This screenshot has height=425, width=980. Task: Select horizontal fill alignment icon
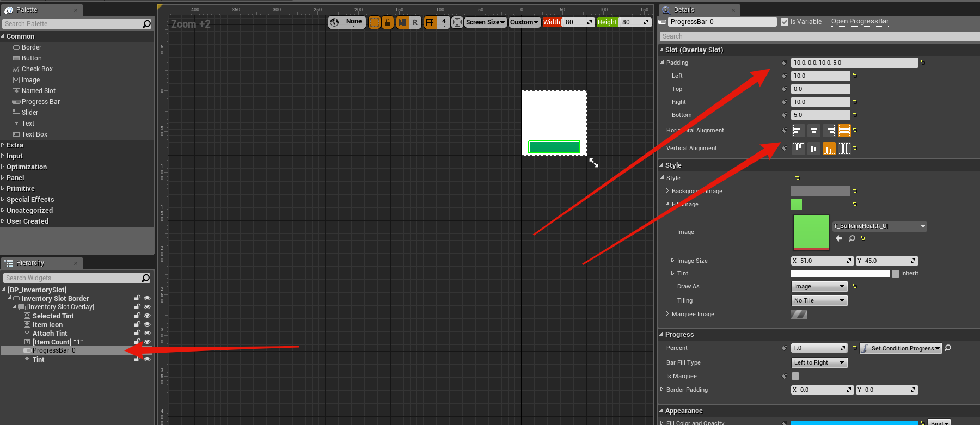coord(844,131)
